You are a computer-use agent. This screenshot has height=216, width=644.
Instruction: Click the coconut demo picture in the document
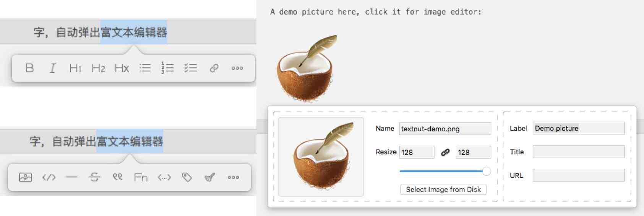307,69
